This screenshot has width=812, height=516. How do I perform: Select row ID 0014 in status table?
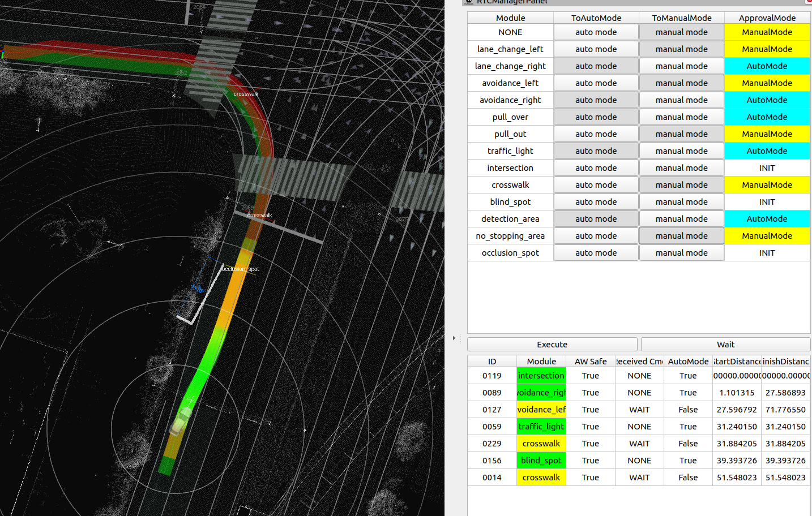[492, 478]
